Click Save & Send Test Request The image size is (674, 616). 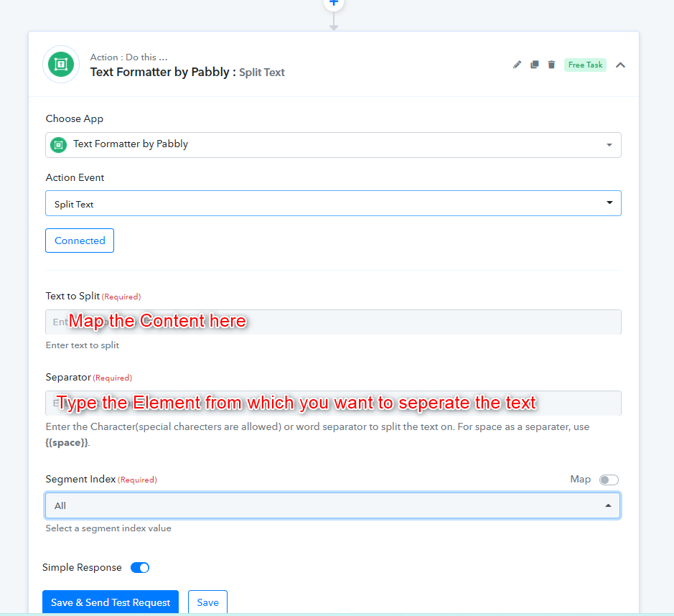click(111, 602)
